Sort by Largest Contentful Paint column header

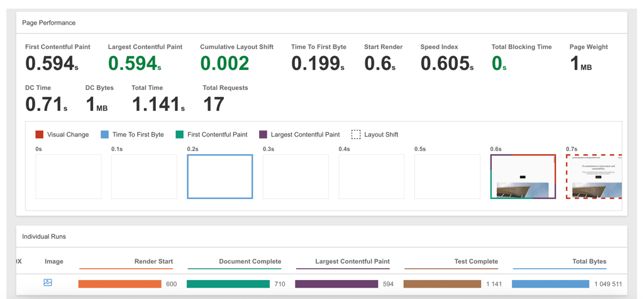352,261
